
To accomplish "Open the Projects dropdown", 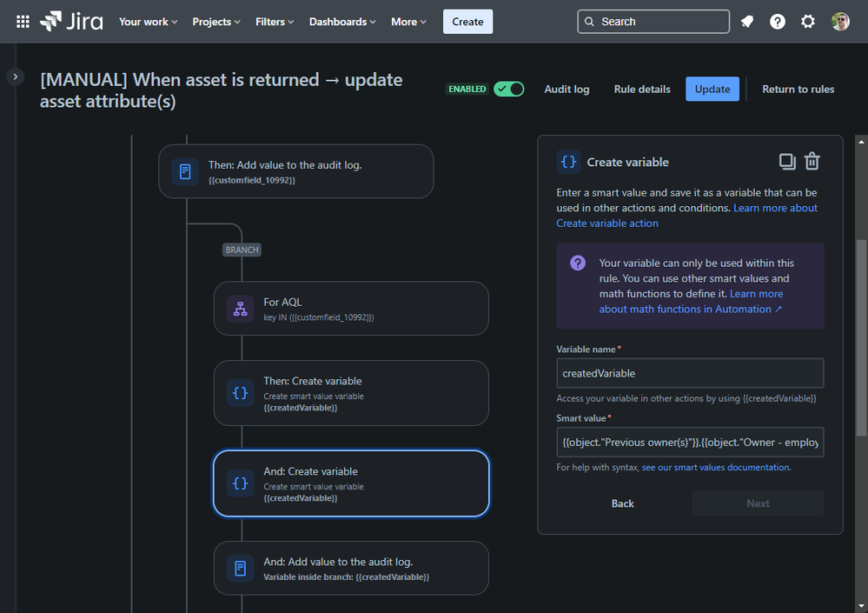I will (215, 22).
